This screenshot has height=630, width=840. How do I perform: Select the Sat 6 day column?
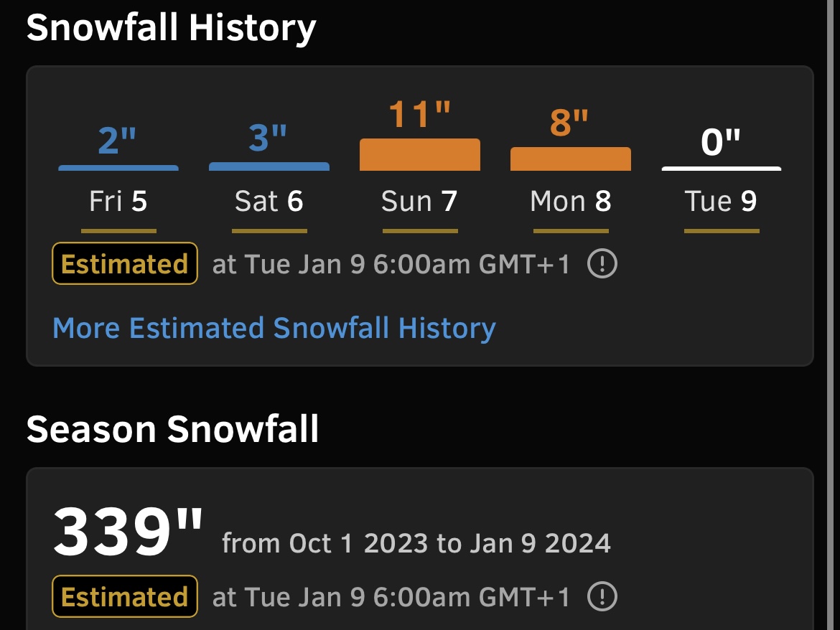pos(269,179)
